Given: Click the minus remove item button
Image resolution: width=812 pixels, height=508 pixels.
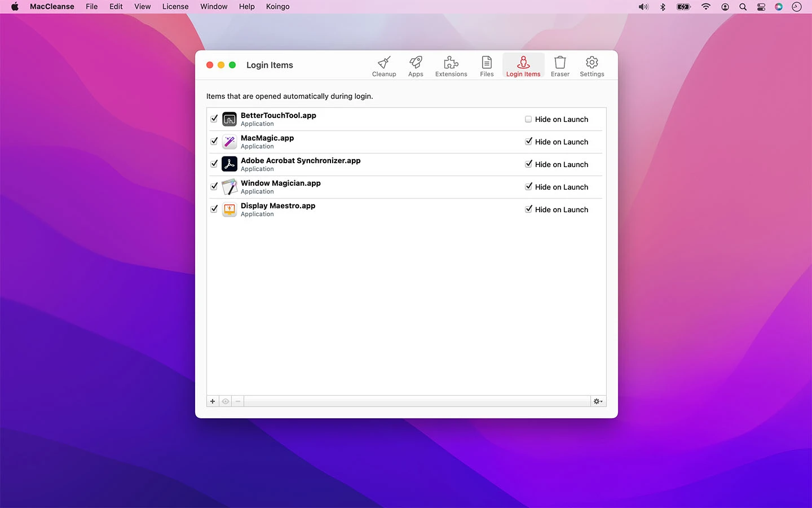Looking at the screenshot, I should pos(238,401).
